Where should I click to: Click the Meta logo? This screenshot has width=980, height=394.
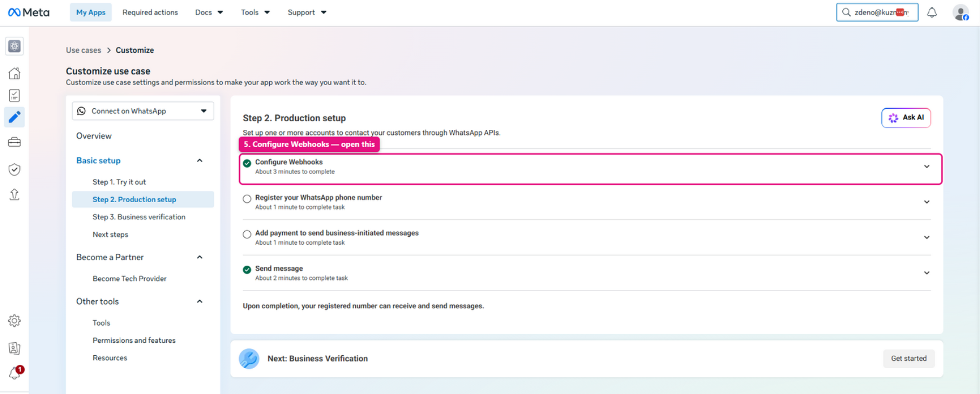tap(29, 12)
